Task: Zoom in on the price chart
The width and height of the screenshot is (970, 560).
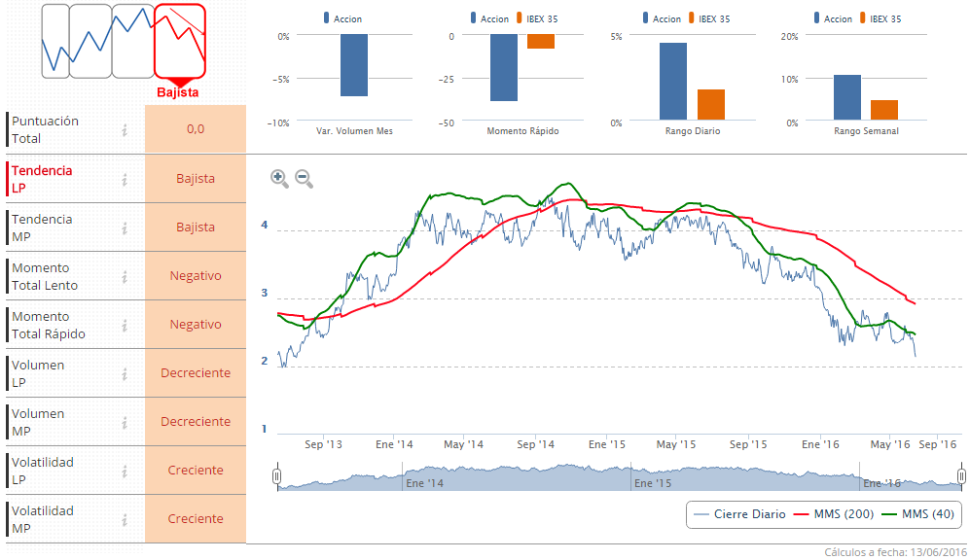Action: [x=279, y=179]
